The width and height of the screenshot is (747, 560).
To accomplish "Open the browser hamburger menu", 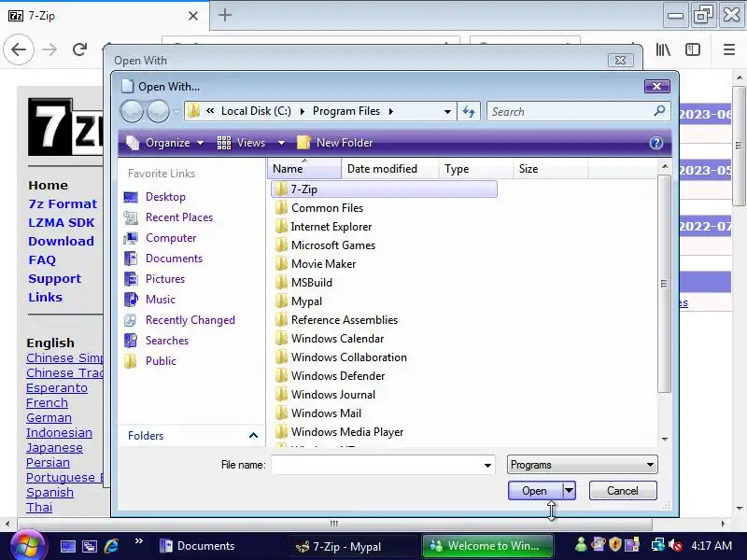I will tap(729, 49).
